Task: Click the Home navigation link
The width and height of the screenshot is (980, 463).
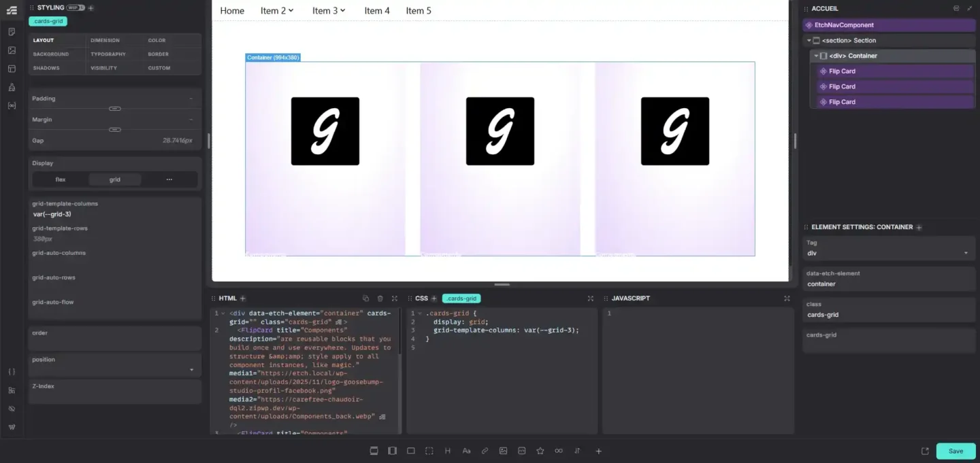Action: pos(232,11)
